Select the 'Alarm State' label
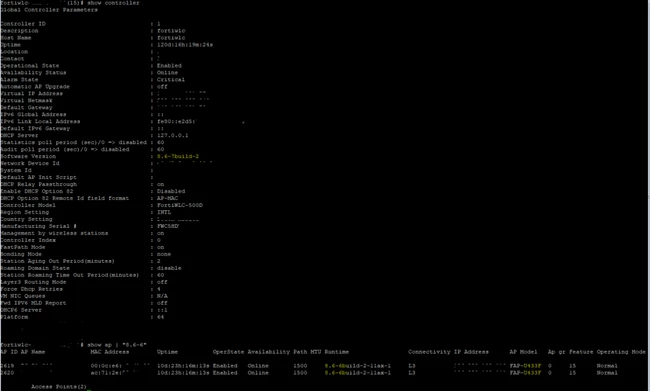Image resolution: width=650 pixels, height=391 pixels. click(x=19, y=80)
